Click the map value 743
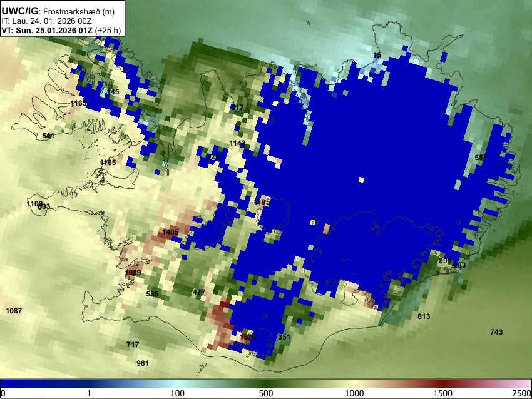This screenshot has width=532, height=399. [x=496, y=332]
